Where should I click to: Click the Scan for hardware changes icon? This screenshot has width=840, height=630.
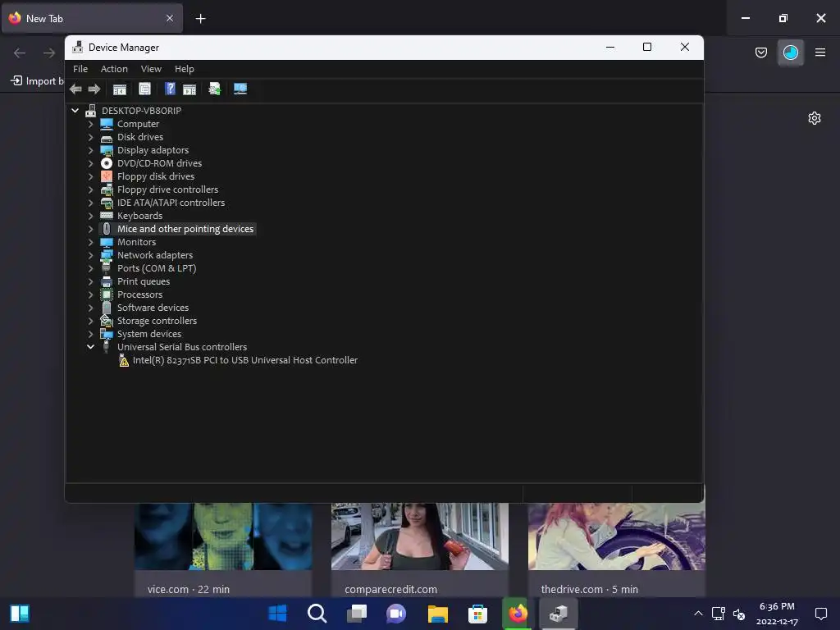point(240,89)
